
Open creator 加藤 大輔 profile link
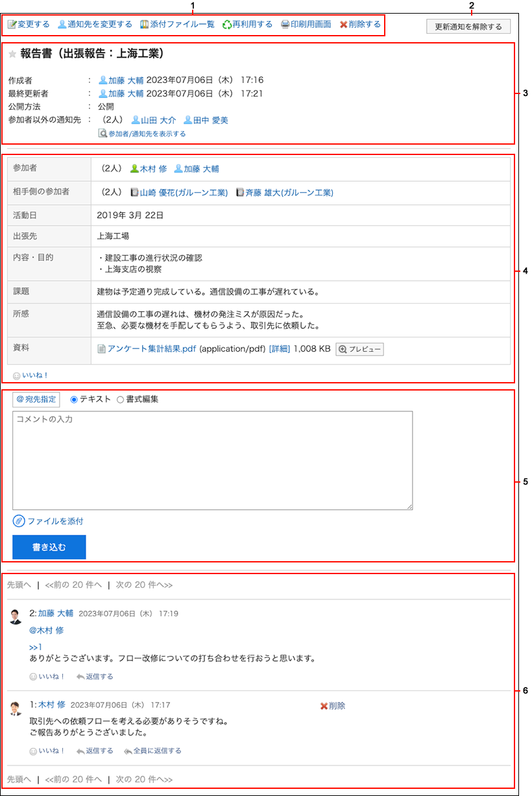tap(121, 80)
